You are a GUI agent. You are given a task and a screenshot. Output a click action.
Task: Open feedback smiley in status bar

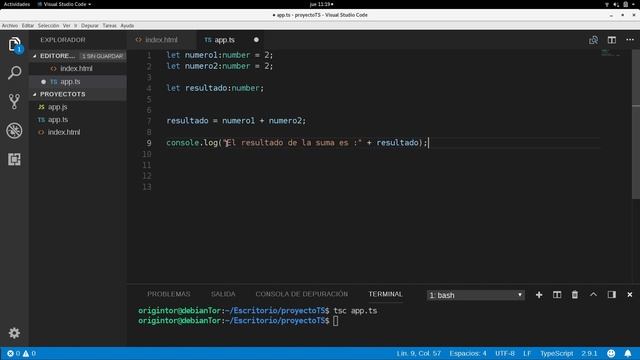[611, 353]
